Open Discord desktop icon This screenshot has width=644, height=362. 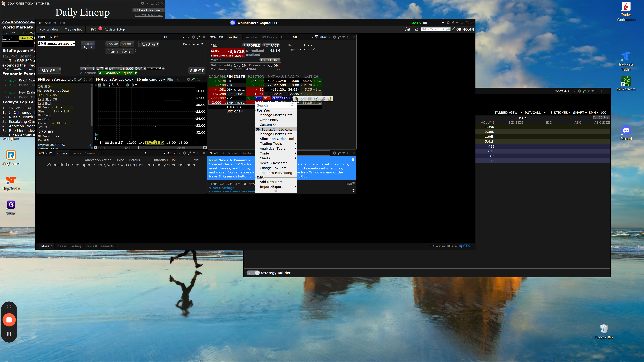626,133
